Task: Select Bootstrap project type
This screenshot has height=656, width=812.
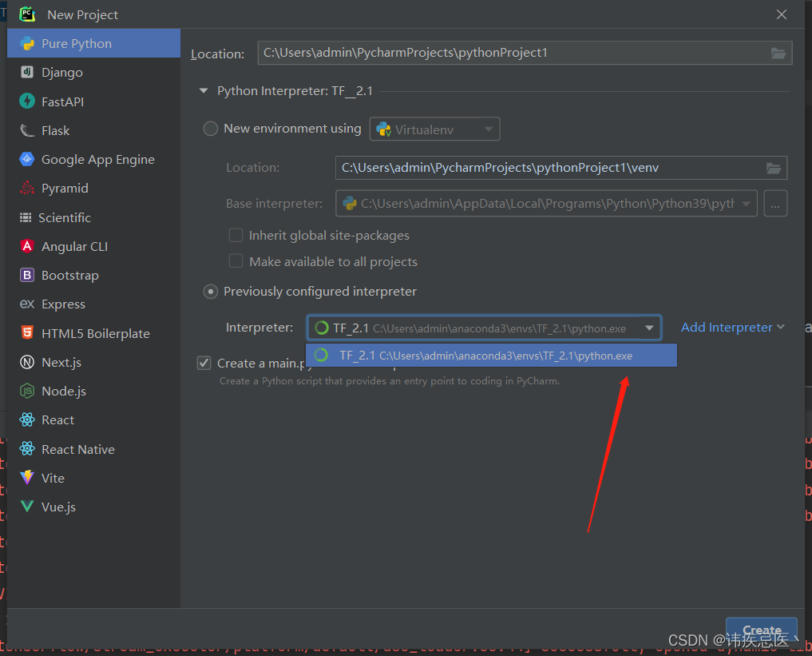Action: (93, 275)
